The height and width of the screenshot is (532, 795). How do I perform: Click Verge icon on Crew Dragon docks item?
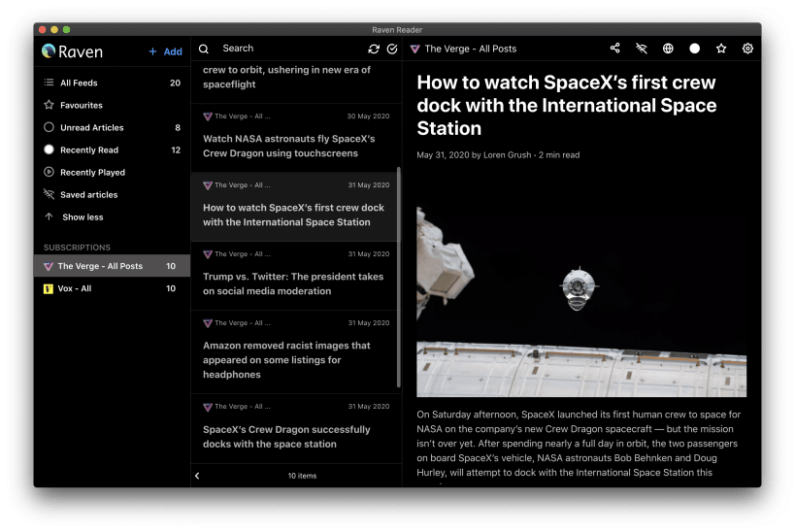coord(208,407)
